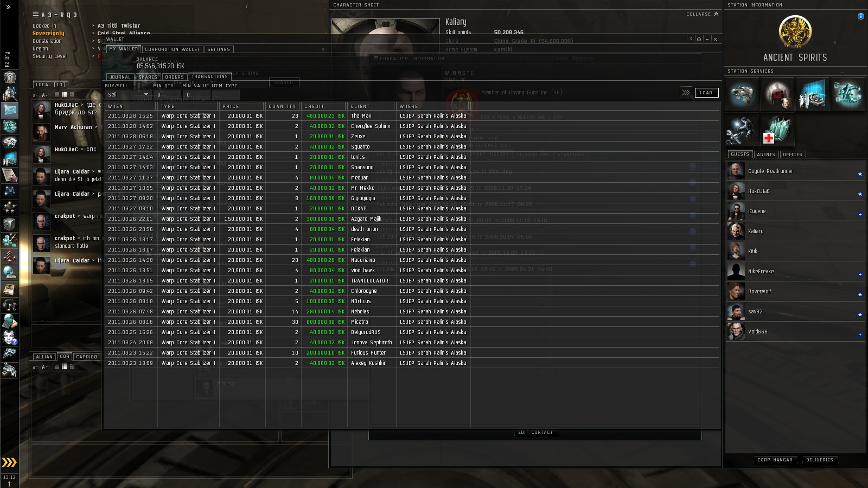
Task: Open the Orders tab in the wallet
Action: 175,77
